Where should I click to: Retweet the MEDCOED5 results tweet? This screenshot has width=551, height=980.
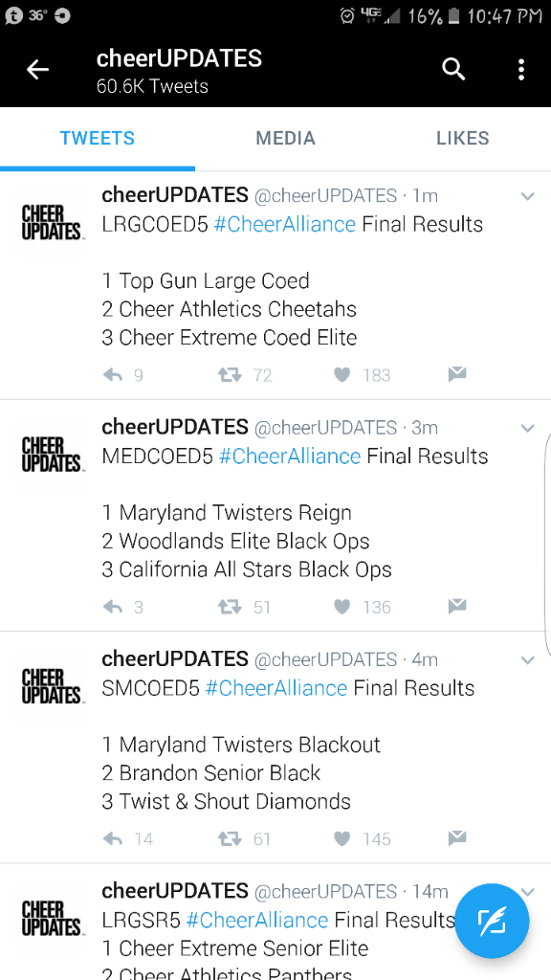point(230,607)
